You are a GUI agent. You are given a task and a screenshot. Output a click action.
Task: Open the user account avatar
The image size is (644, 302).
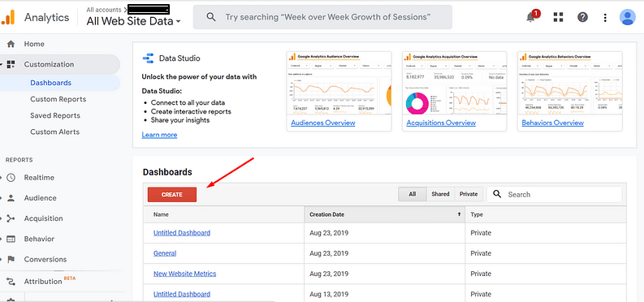(627, 17)
